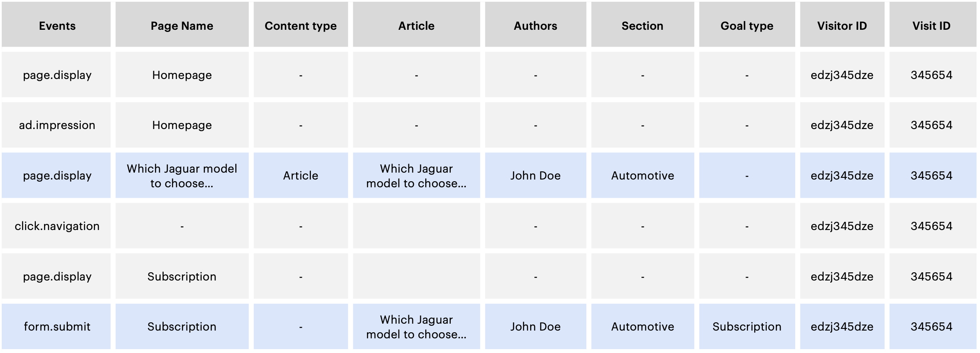
Task: Select the ad.impression event cell
Action: [57, 125]
